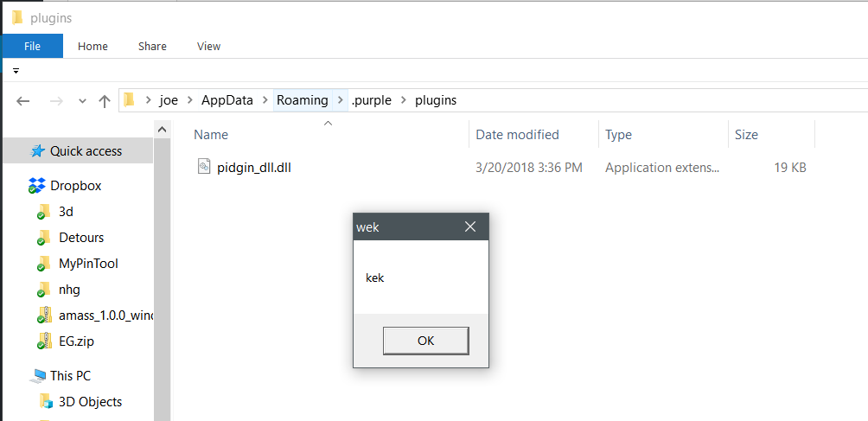Open the 3D Objects folder icon
868x421 pixels.
[46, 402]
